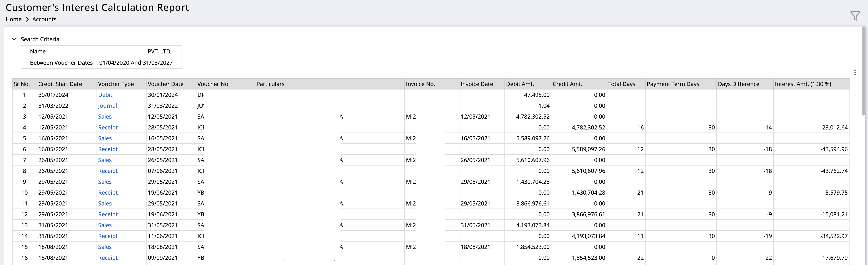
Task: Open Receipt voucher in row 4
Action: click(108, 127)
